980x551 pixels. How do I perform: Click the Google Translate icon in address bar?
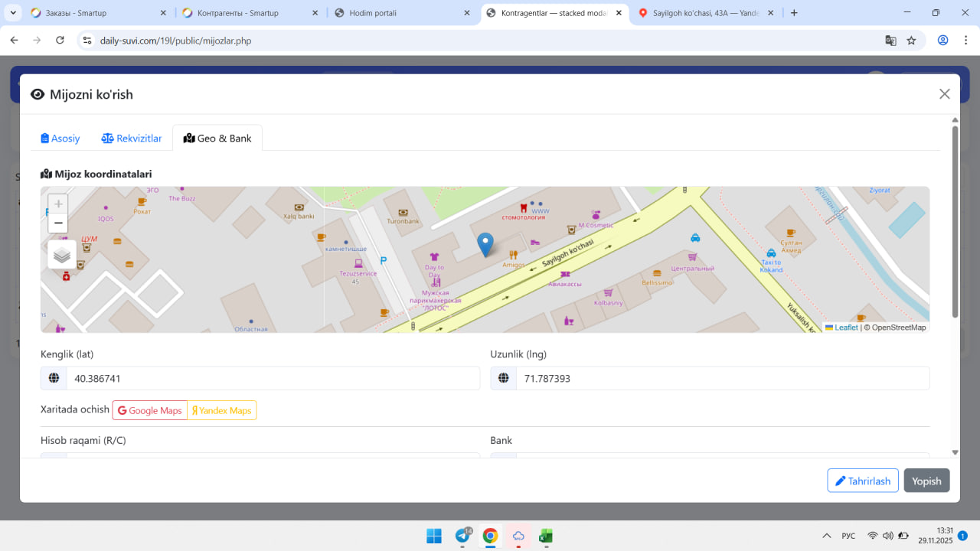890,41
